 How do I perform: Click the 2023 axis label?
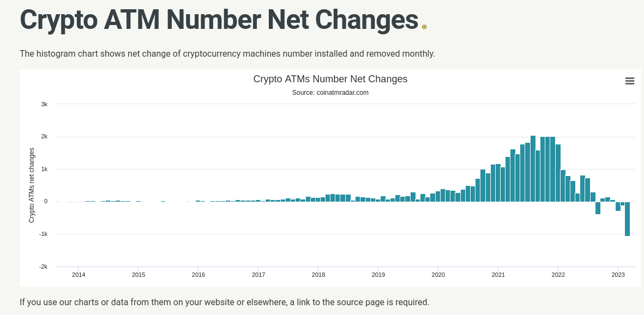coord(618,275)
